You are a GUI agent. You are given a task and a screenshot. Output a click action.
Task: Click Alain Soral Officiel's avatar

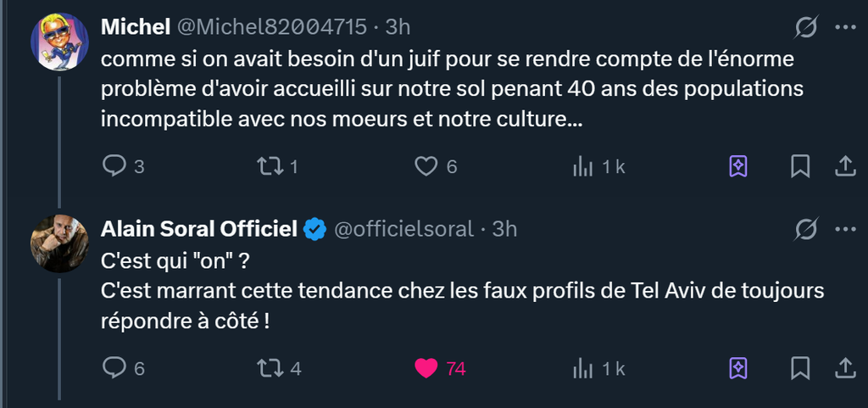click(x=60, y=243)
